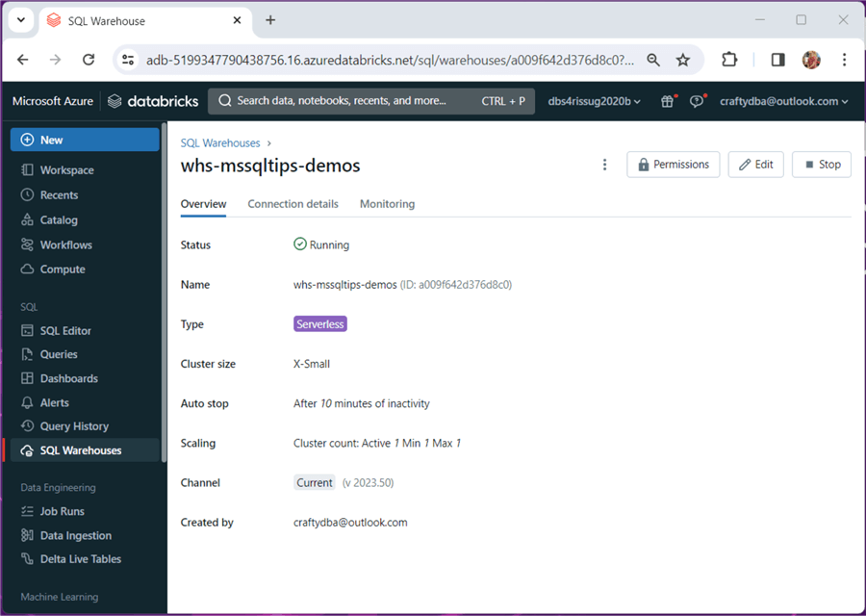This screenshot has height=616, width=866.
Task: Open Delta Live Tables in sidebar
Action: pos(80,559)
